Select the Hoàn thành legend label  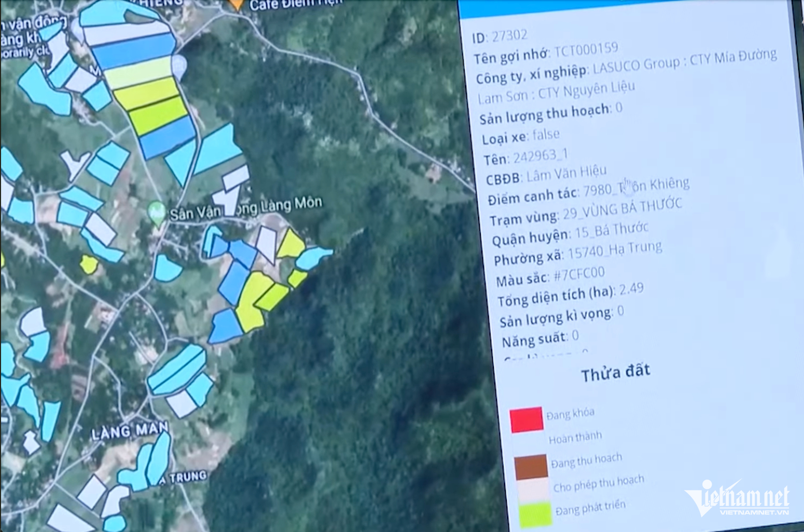point(575,438)
